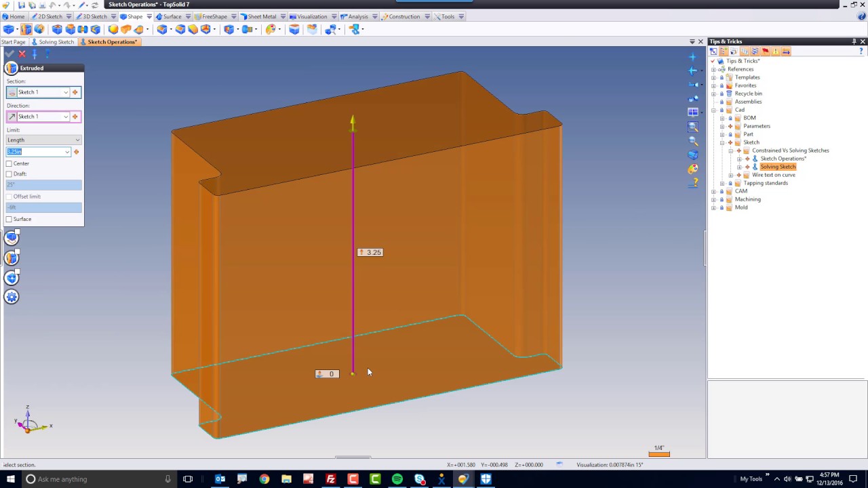Viewport: 868px width, 488px height.
Task: Click the Undo arrow in the quick access toolbar
Action: [53, 5]
